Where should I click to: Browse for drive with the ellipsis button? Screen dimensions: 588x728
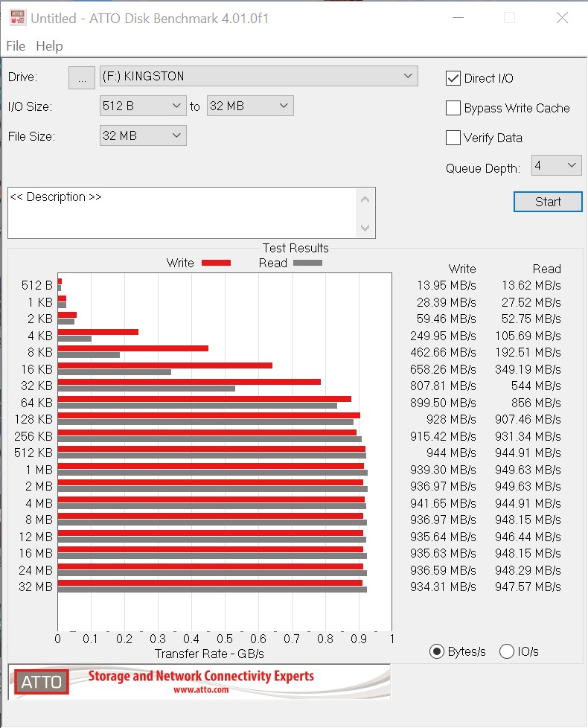click(x=82, y=77)
